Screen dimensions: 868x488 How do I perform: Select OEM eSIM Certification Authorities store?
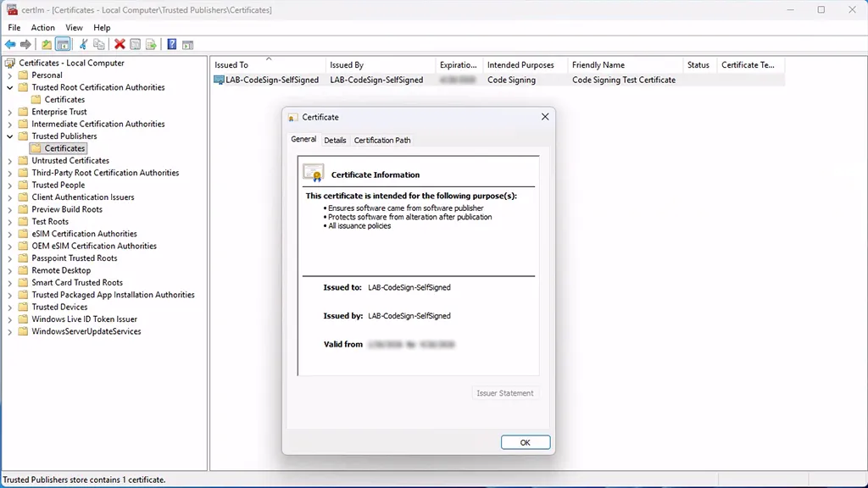coord(94,246)
